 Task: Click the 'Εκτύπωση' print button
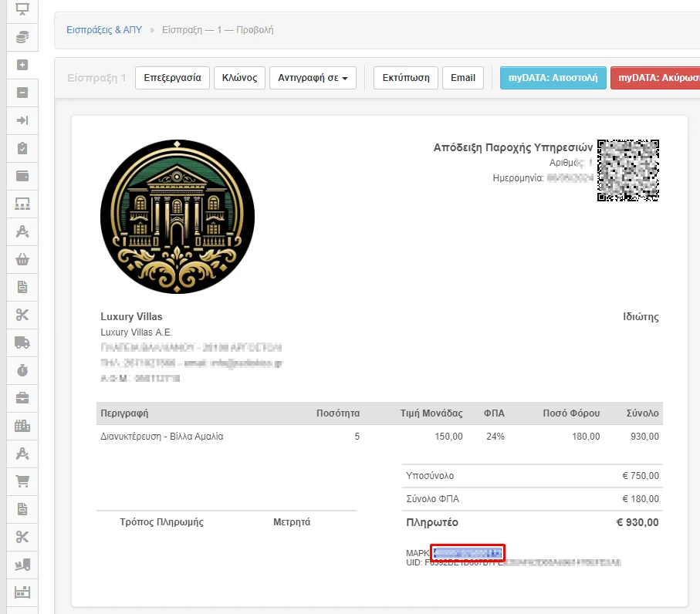tap(406, 78)
